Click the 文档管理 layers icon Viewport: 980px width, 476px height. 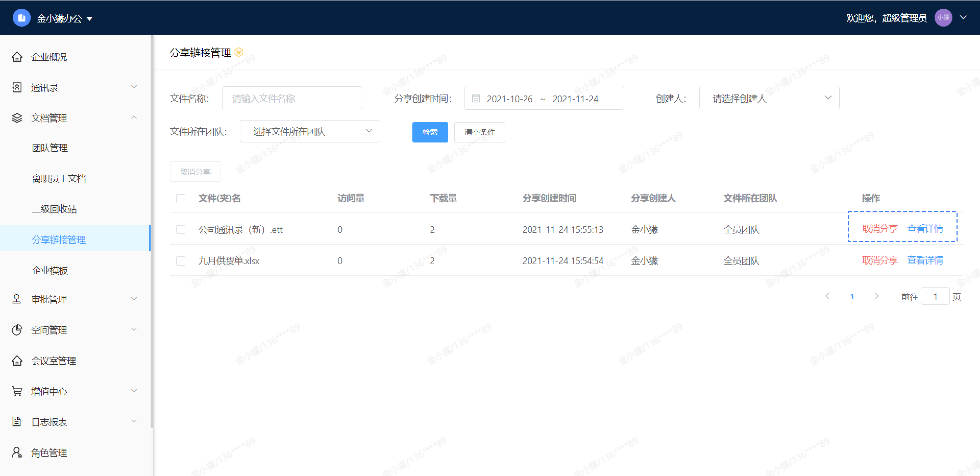pyautogui.click(x=17, y=118)
